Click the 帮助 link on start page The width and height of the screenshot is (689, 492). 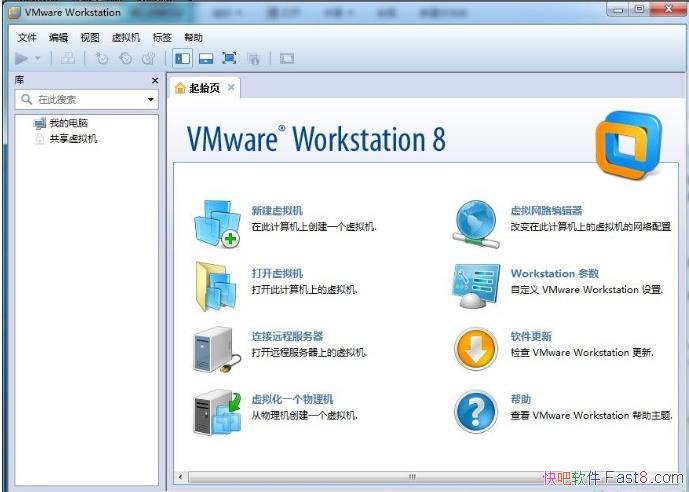tap(521, 399)
